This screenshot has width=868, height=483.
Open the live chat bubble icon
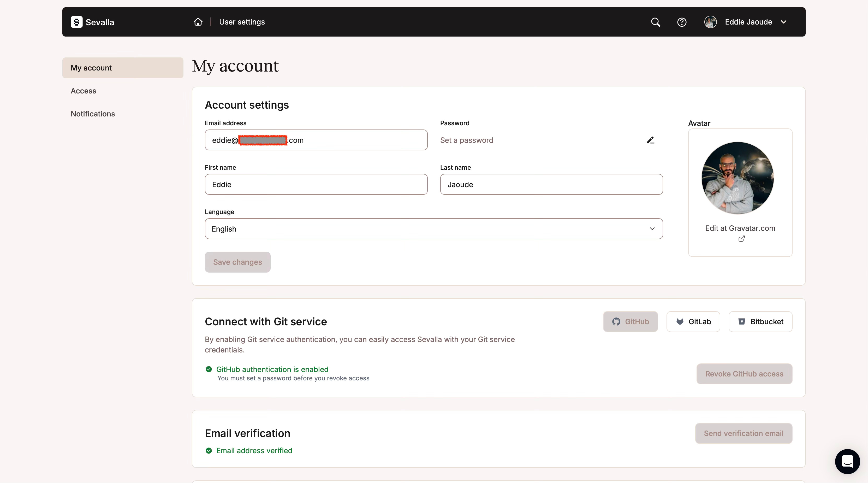847,461
